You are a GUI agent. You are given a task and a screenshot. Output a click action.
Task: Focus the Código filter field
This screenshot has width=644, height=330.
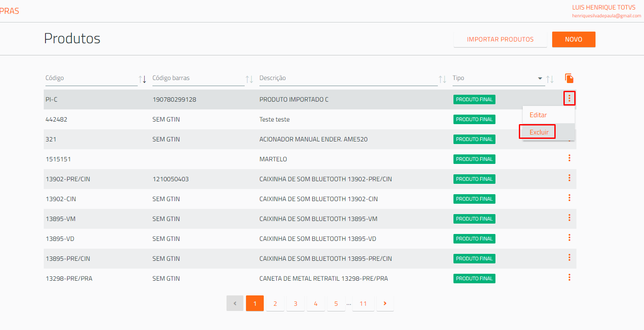pyautogui.click(x=91, y=79)
